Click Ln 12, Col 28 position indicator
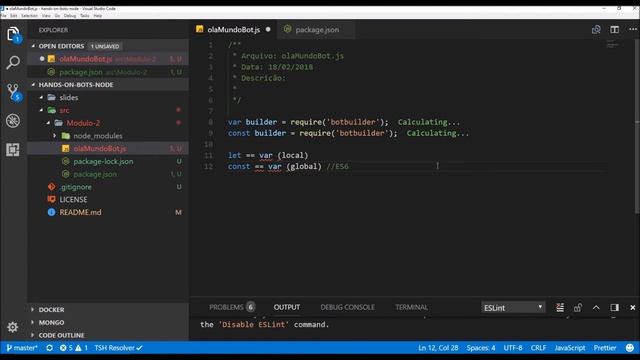 pos(438,348)
